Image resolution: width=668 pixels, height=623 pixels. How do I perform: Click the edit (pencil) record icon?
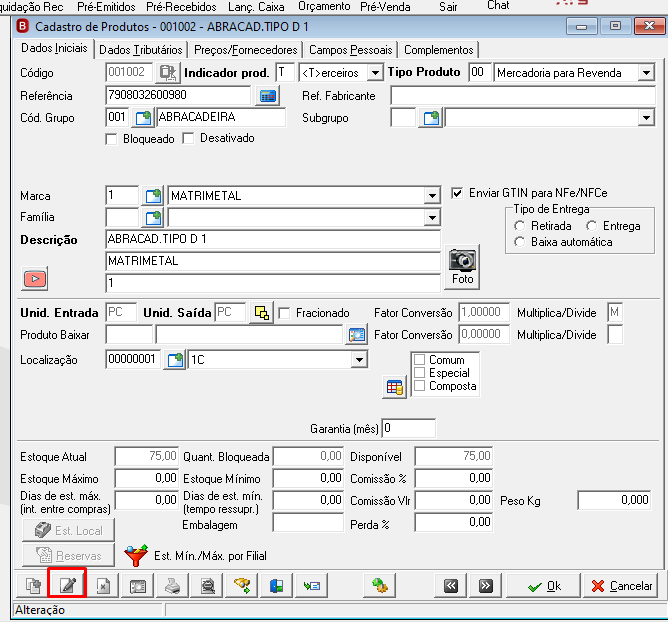click(68, 586)
